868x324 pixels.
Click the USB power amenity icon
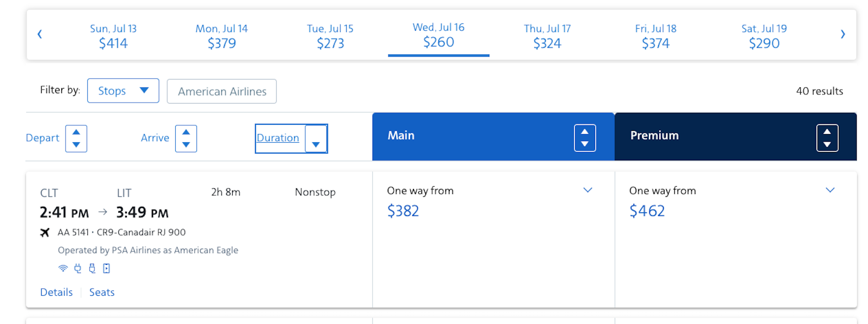coord(92,268)
